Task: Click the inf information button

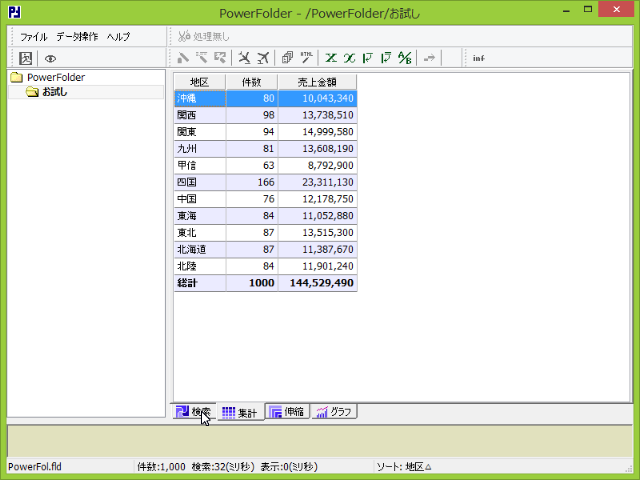Action: point(478,58)
